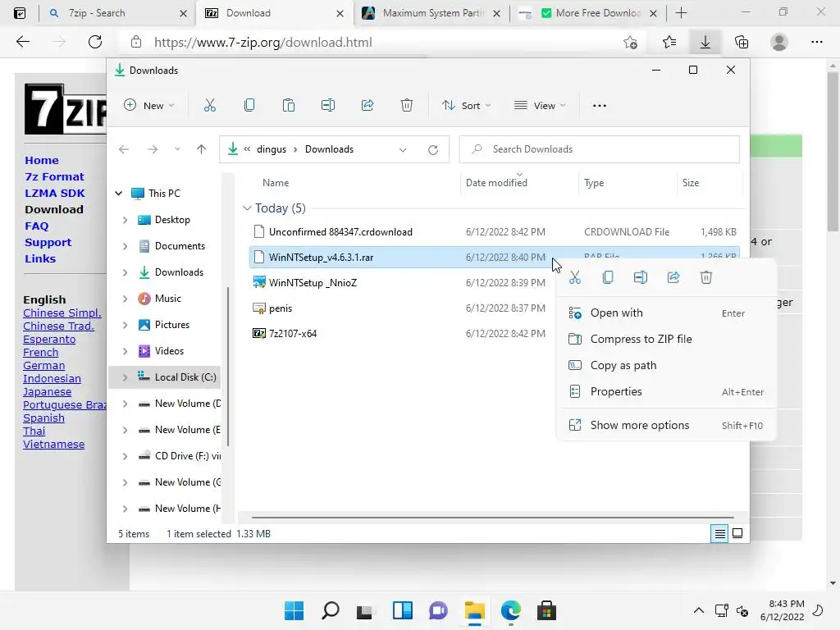This screenshot has height=630, width=840.
Task: Open taskbar Search
Action: point(330,610)
